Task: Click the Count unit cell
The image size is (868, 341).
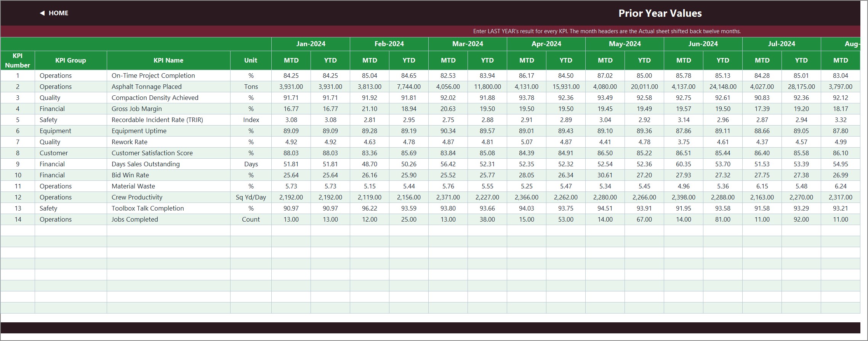Action: 251,219
